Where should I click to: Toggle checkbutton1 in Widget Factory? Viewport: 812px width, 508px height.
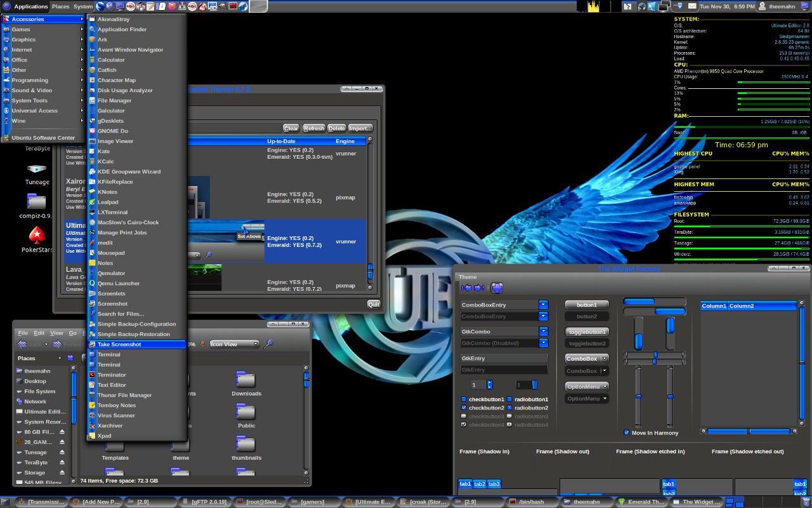[x=464, y=399]
